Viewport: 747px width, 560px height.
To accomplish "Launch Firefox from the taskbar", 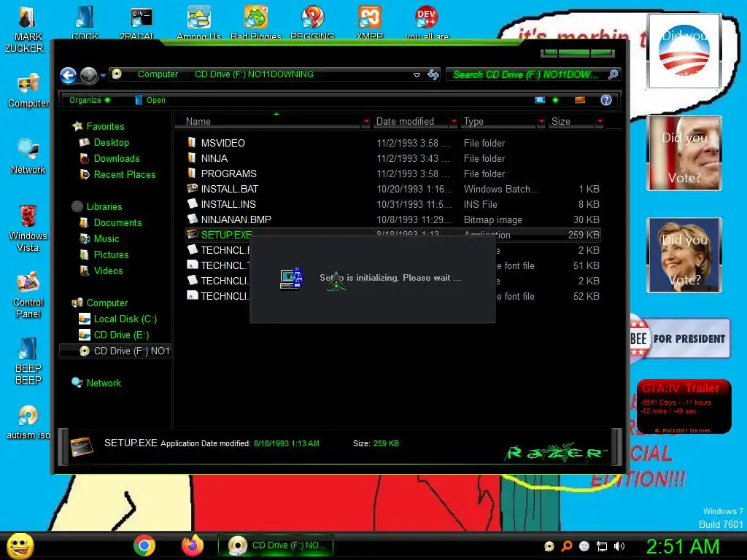I will click(193, 545).
